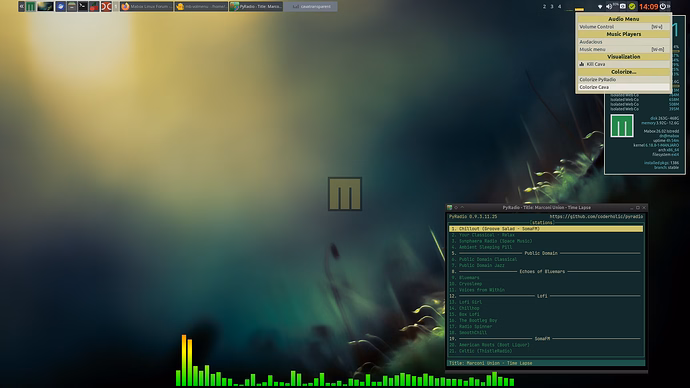Switch to the Mabox Linux Forum Firefox window

tap(147, 7)
